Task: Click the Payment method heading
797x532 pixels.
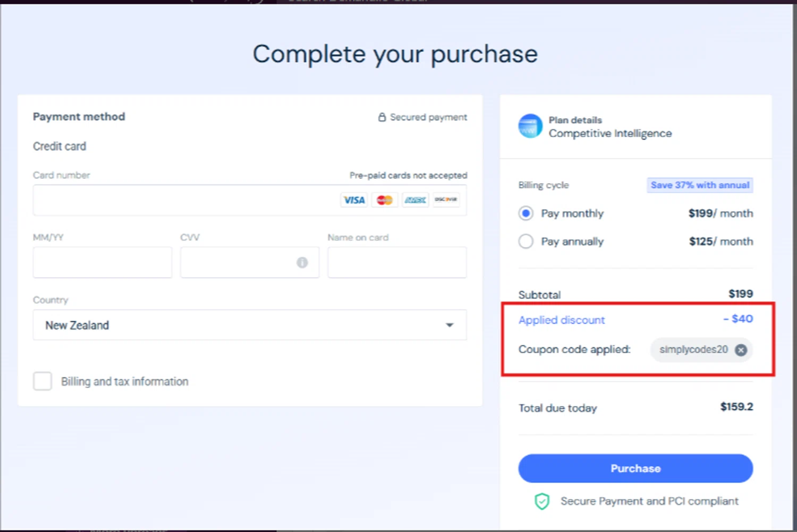Action: click(x=79, y=117)
